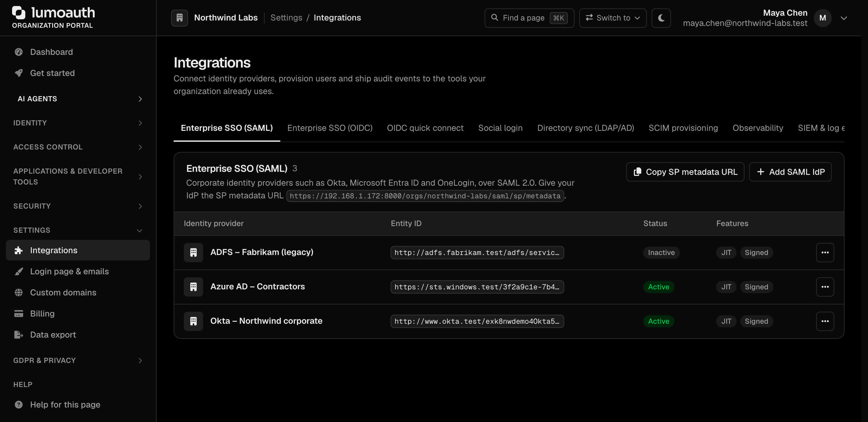Expand the Access Control sidebar section
This screenshot has width=868, height=422.
coord(78,147)
